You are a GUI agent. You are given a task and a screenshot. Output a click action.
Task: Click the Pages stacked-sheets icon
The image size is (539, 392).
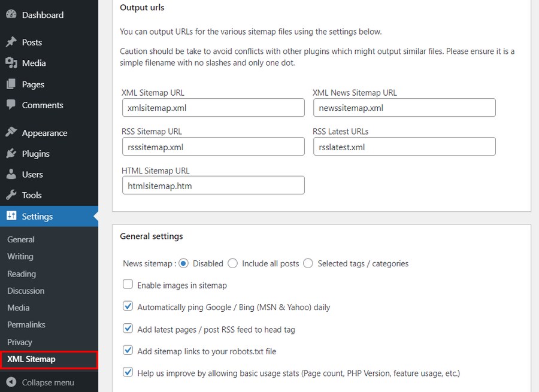pyautogui.click(x=11, y=84)
